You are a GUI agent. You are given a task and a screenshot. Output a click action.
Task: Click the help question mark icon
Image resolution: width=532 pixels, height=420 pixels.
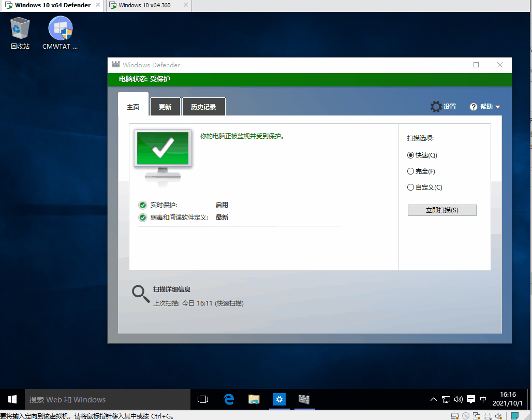[474, 107]
